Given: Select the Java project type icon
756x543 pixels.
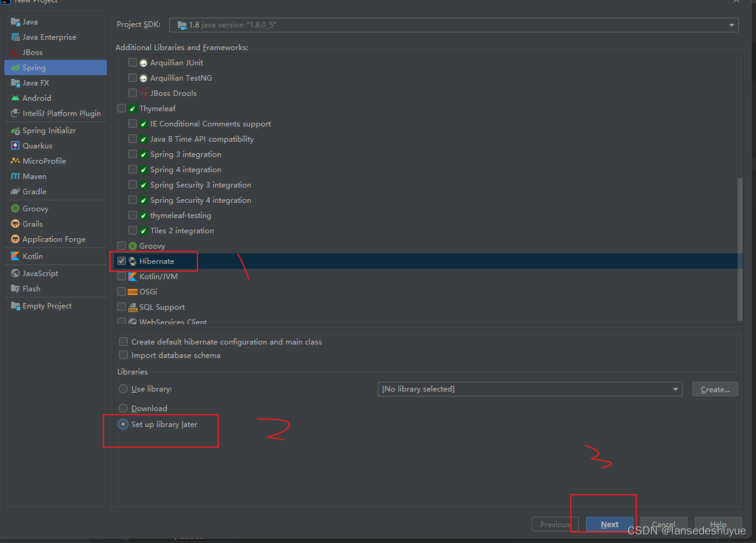Looking at the screenshot, I should coord(15,22).
